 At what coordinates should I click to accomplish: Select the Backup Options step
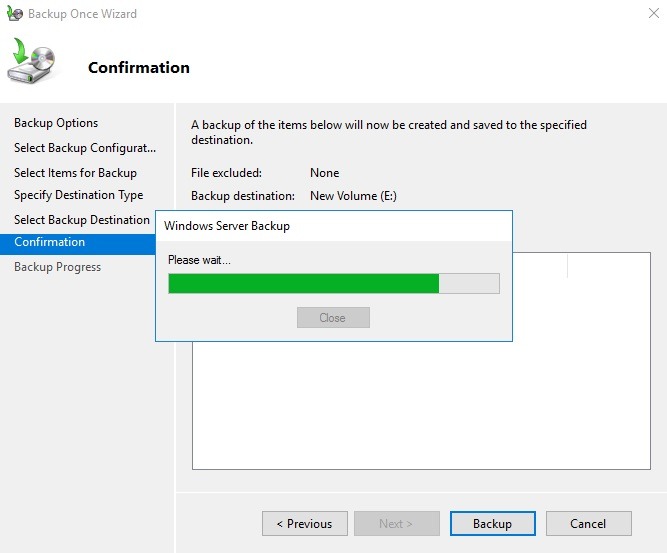[56, 123]
